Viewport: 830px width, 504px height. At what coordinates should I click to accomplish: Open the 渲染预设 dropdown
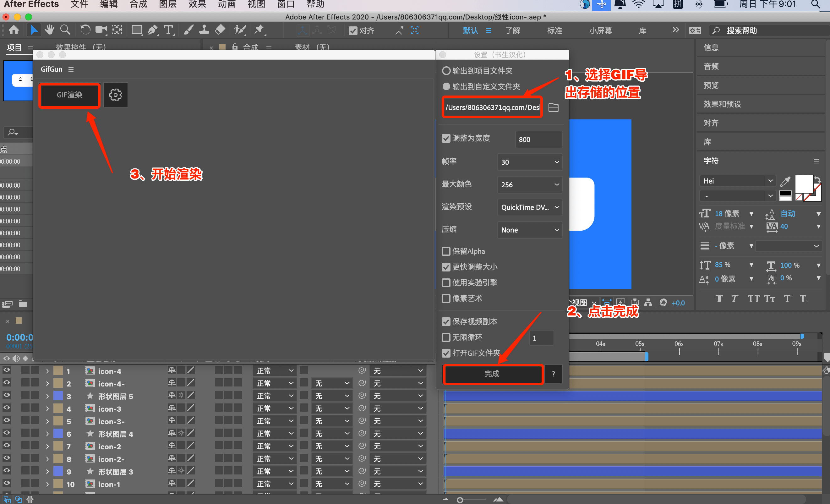[x=530, y=207]
